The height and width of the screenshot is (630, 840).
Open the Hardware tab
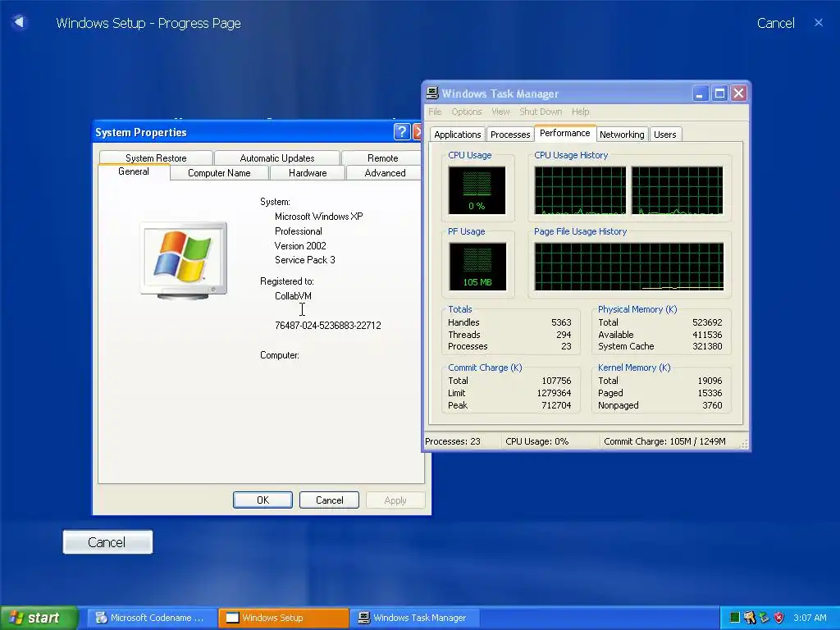point(308,173)
